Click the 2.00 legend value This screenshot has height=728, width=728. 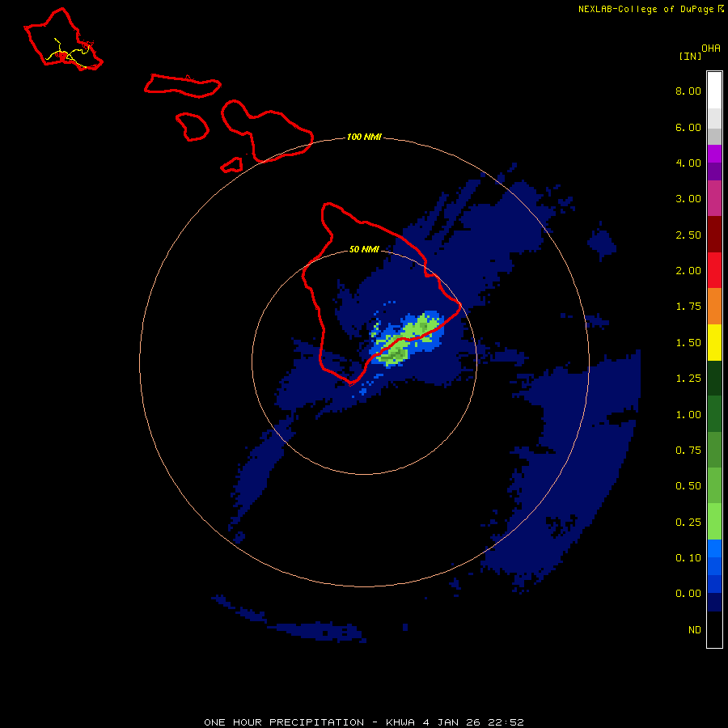(688, 271)
